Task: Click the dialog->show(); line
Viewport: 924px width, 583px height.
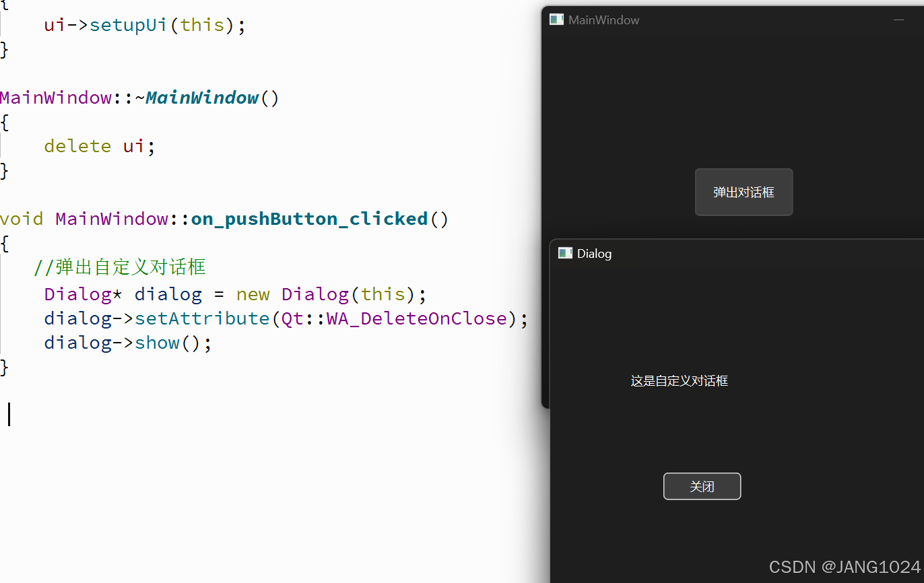Action: 128,343
